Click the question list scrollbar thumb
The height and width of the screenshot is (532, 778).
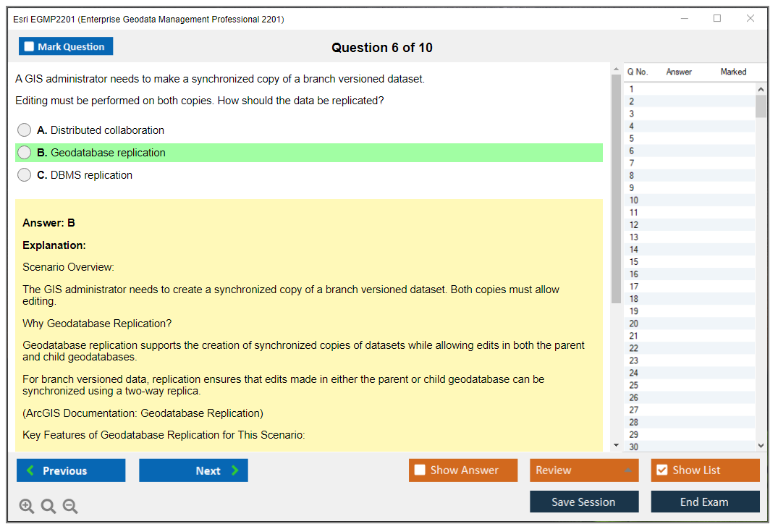(x=761, y=106)
